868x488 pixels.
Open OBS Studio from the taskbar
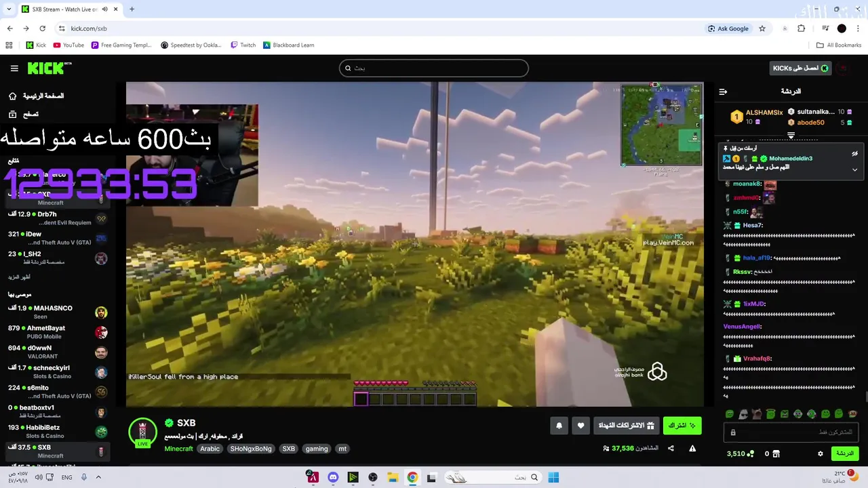point(373,477)
